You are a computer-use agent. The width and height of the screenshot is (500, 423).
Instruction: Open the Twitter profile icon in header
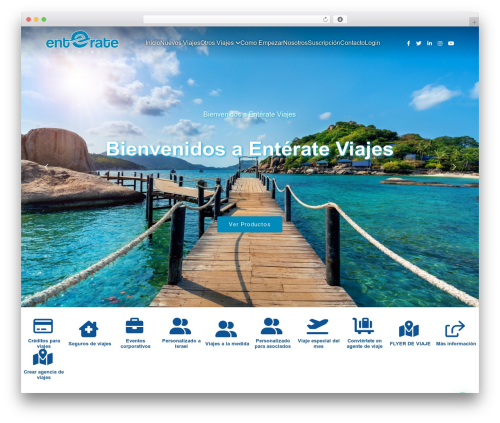point(419,43)
